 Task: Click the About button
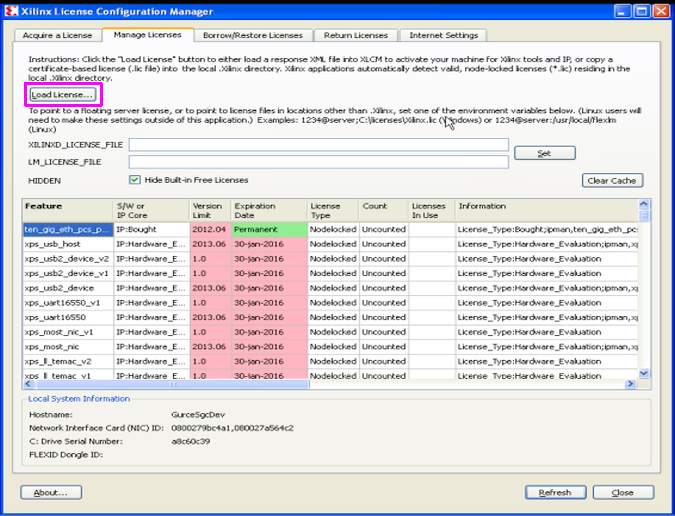point(51,492)
